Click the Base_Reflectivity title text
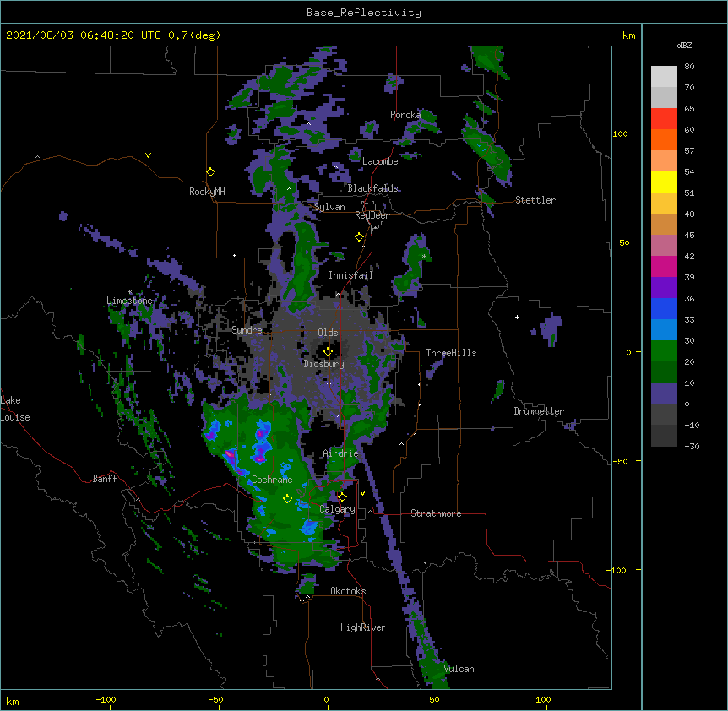Viewport: 728px width, 711px height. click(363, 13)
